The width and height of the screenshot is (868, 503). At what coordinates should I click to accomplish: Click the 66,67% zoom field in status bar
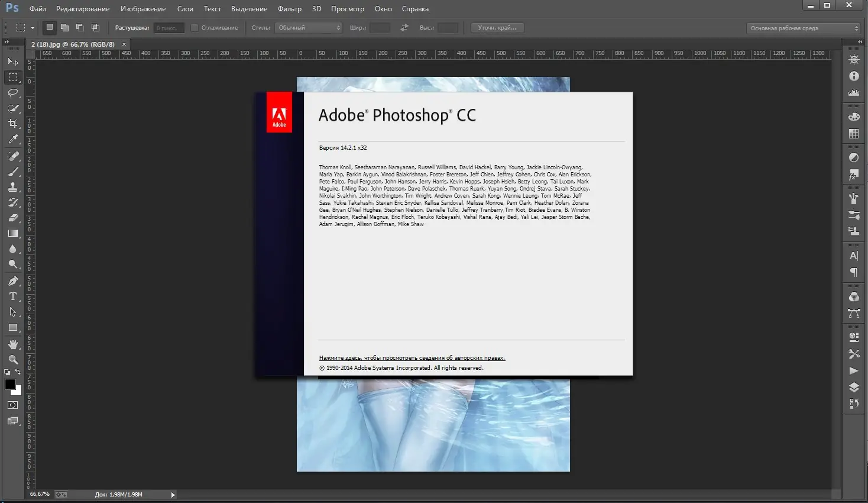tap(40, 494)
